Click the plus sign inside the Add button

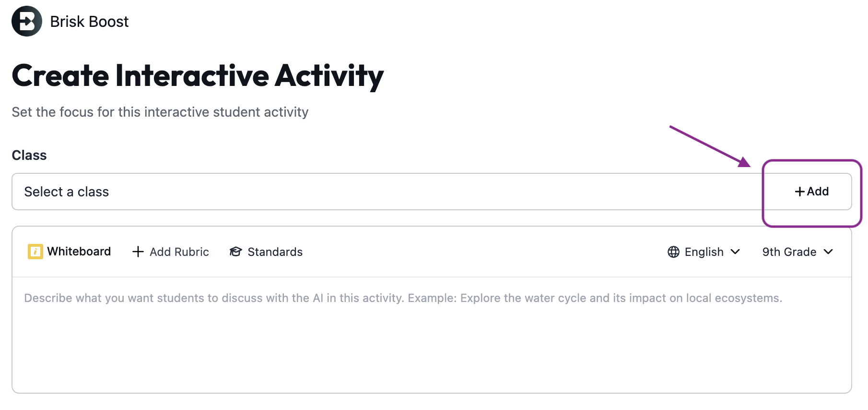pyautogui.click(x=799, y=192)
